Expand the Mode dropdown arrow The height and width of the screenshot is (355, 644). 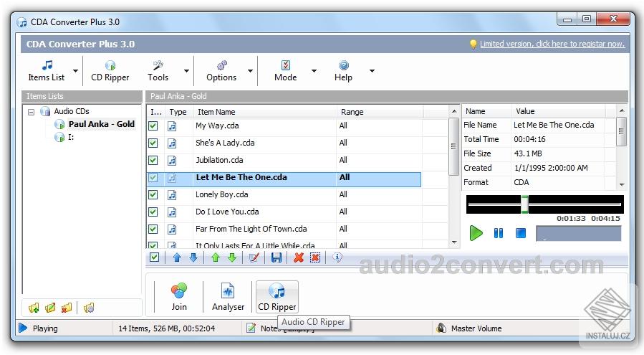pyautogui.click(x=314, y=71)
